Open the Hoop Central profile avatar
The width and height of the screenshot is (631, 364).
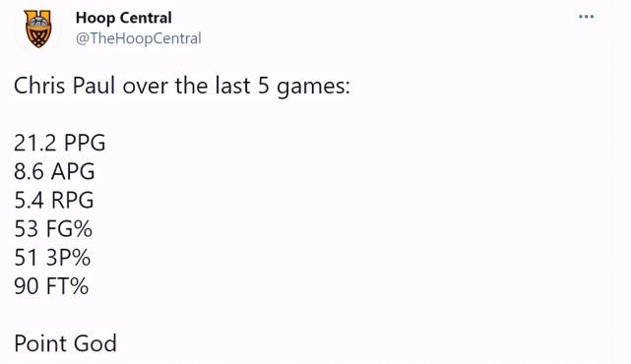coord(38,29)
